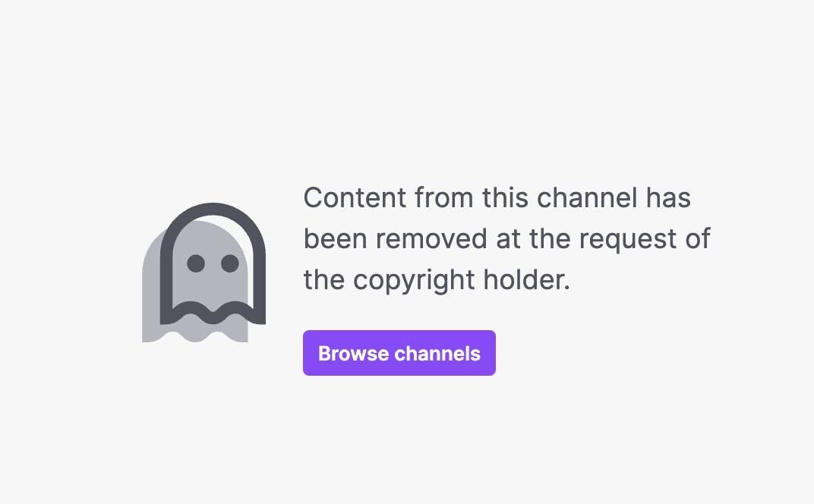Click the ghost icon outline
This screenshot has height=504, width=814.
[213, 263]
